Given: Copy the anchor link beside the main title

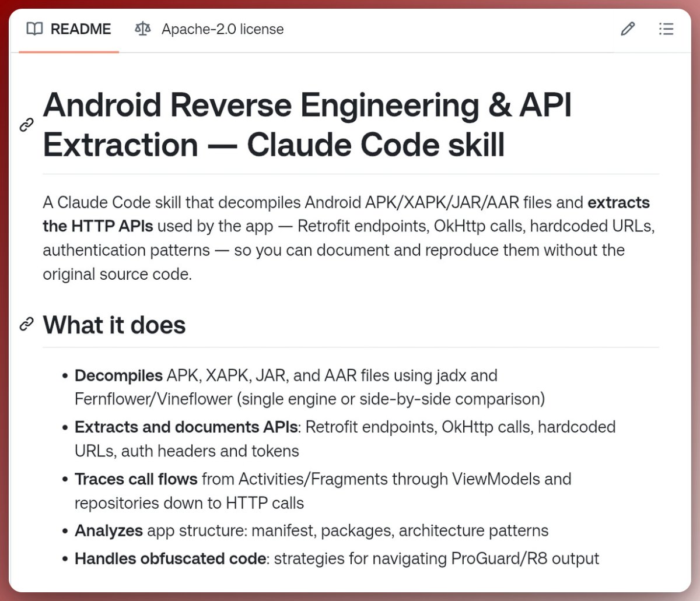Looking at the screenshot, I should pyautogui.click(x=27, y=125).
